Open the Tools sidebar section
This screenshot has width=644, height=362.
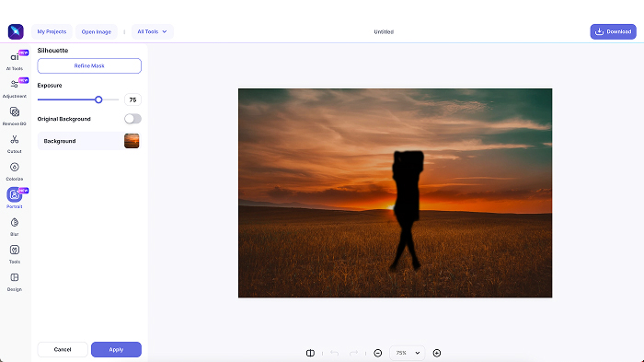point(15,253)
